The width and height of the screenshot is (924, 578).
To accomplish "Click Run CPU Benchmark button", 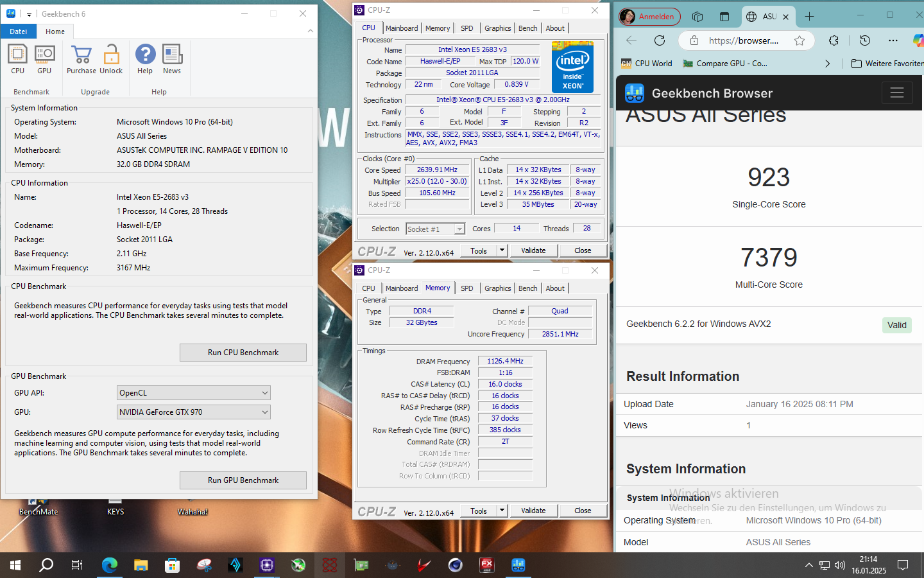I will click(243, 353).
